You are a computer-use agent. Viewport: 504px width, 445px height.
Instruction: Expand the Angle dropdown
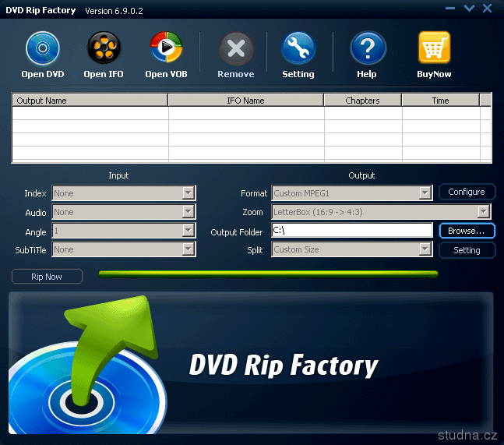(188, 230)
